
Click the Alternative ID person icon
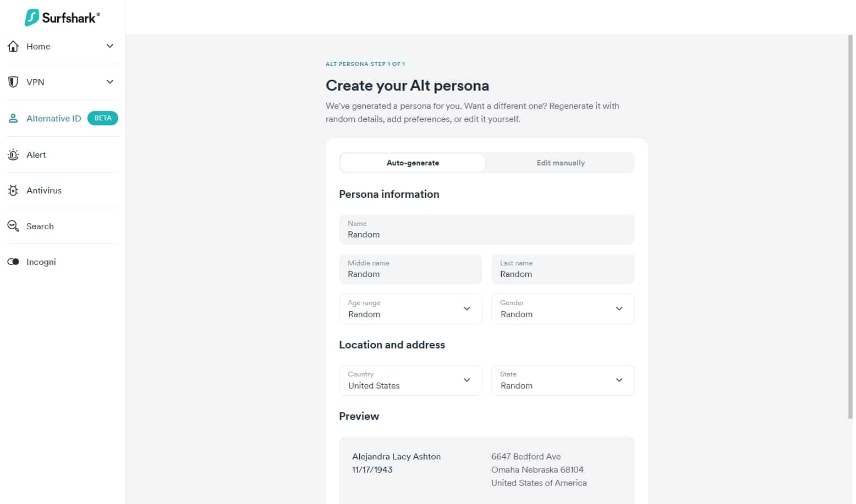(x=13, y=118)
